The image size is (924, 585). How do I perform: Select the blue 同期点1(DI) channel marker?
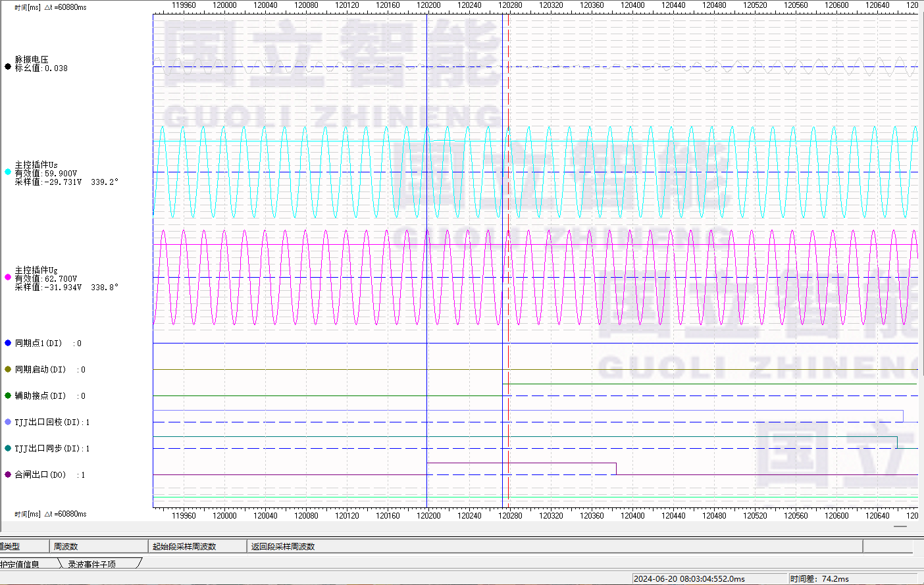(x=8, y=343)
